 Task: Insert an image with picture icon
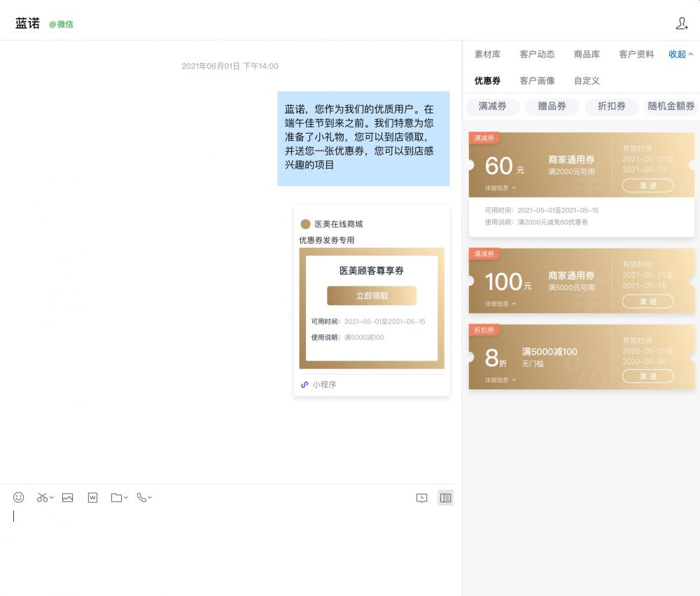[x=67, y=497]
